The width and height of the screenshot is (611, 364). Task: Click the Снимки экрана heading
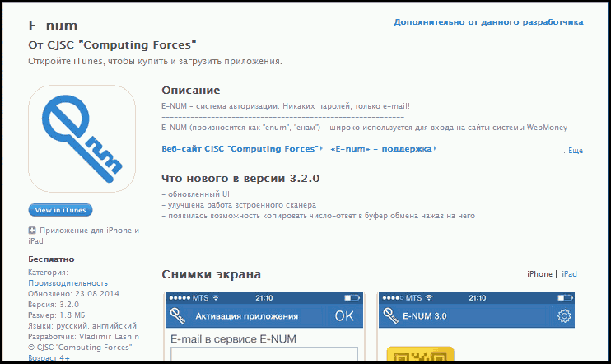(211, 274)
